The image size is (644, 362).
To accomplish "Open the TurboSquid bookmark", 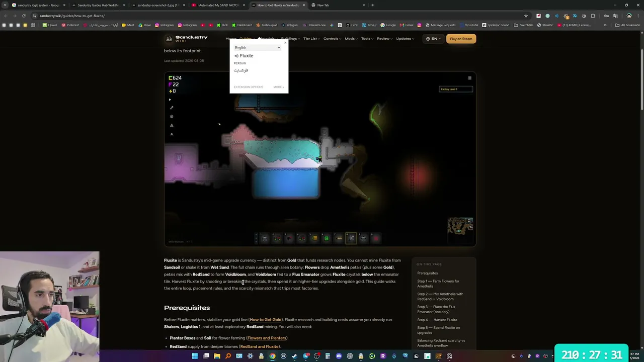I will coord(267,25).
